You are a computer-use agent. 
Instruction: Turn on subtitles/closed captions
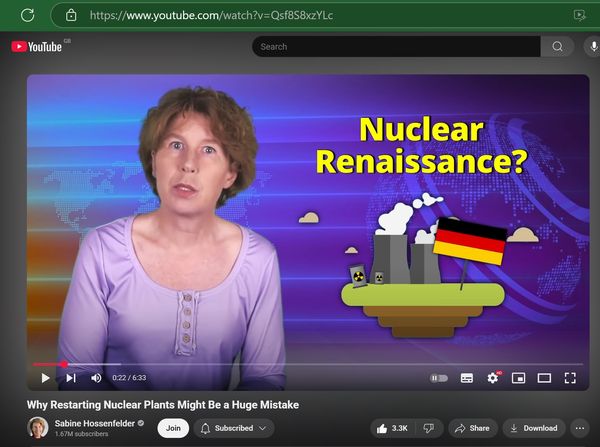pos(467,378)
